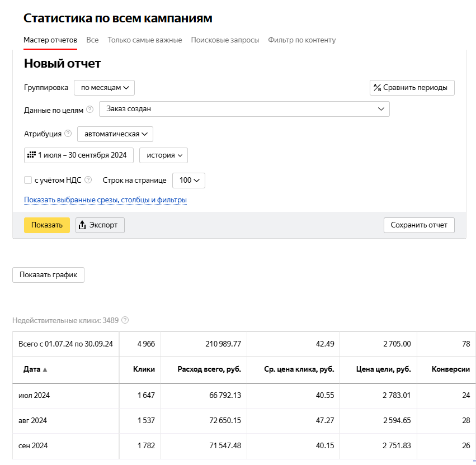Click the Показать график button
This screenshot has height=465, width=476.
tap(48, 274)
